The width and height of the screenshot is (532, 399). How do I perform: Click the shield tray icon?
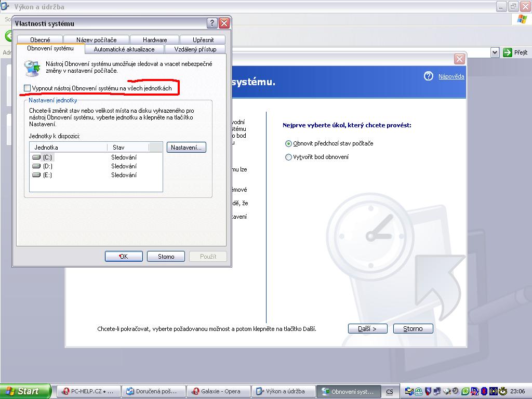[x=428, y=391]
